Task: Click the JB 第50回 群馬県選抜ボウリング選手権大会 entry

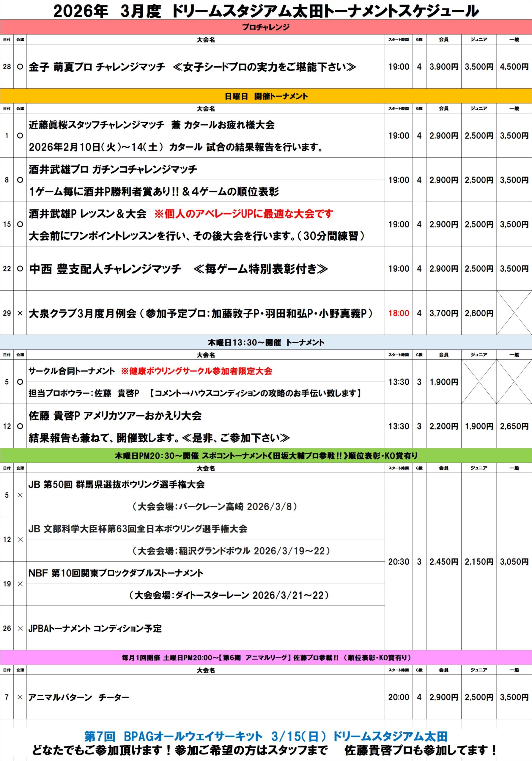Action: click(116, 485)
